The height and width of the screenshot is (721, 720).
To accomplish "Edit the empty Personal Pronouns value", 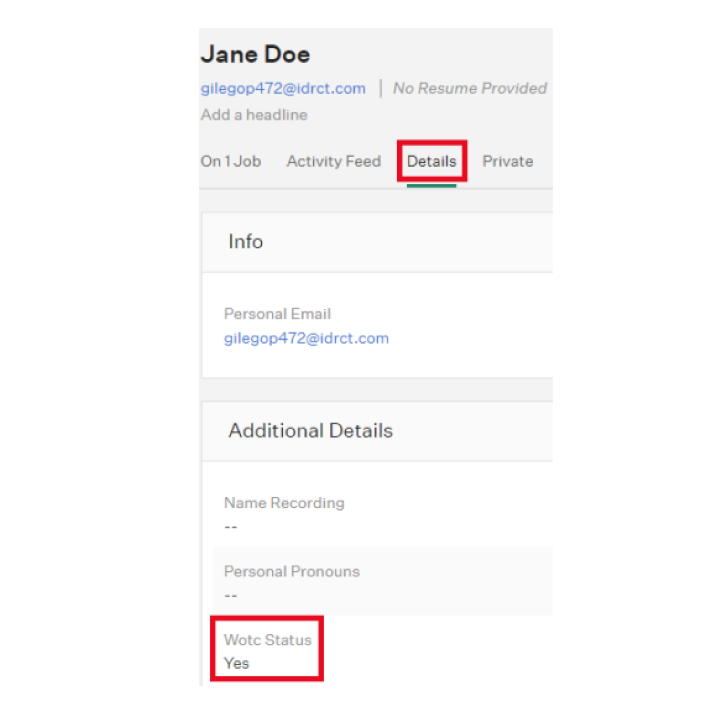I will point(231,595).
